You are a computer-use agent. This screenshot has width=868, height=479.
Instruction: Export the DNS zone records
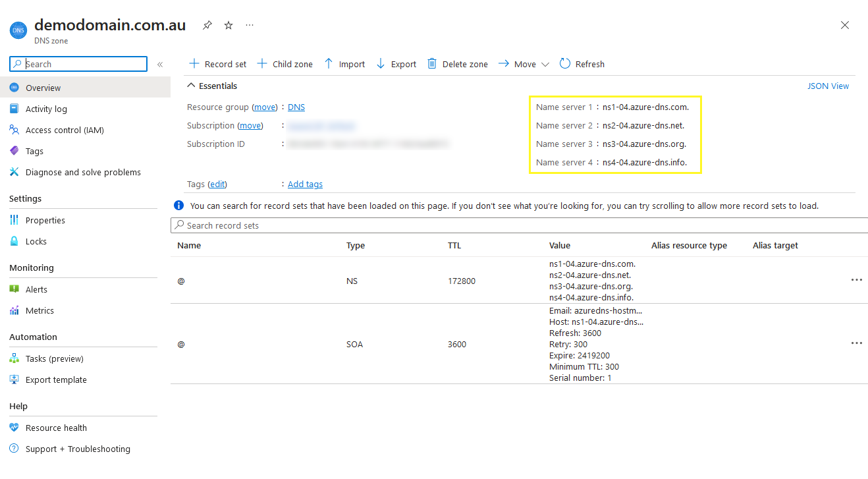396,64
